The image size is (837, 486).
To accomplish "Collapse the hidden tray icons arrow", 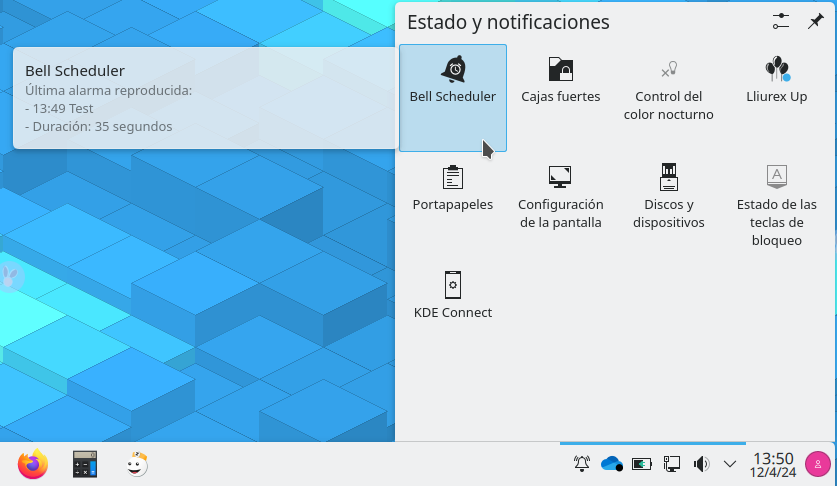I will pyautogui.click(x=730, y=464).
